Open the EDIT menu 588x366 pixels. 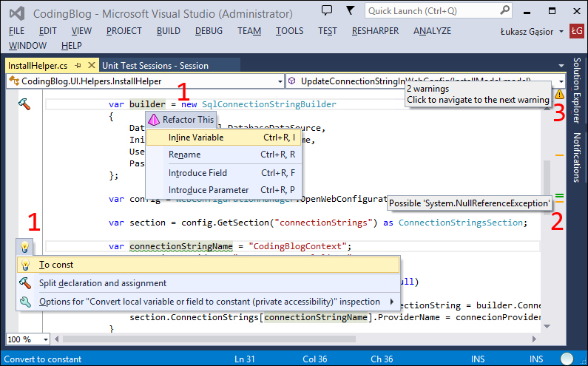point(48,31)
